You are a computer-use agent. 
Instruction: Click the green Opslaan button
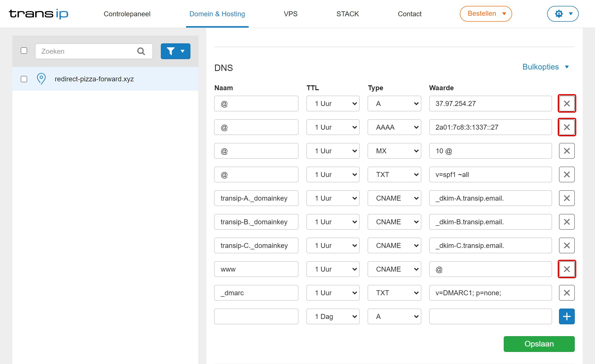coord(539,344)
